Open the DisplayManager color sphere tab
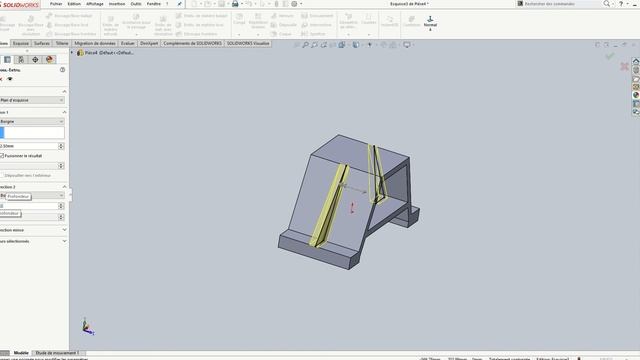This screenshot has width=640, height=360. pyautogui.click(x=49, y=60)
